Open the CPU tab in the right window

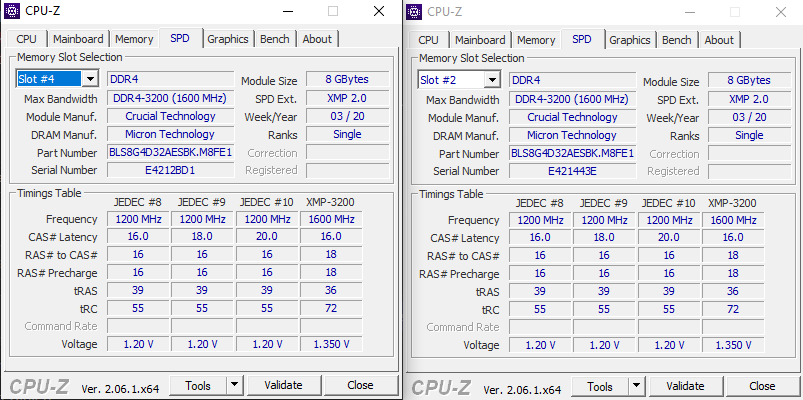tap(429, 40)
